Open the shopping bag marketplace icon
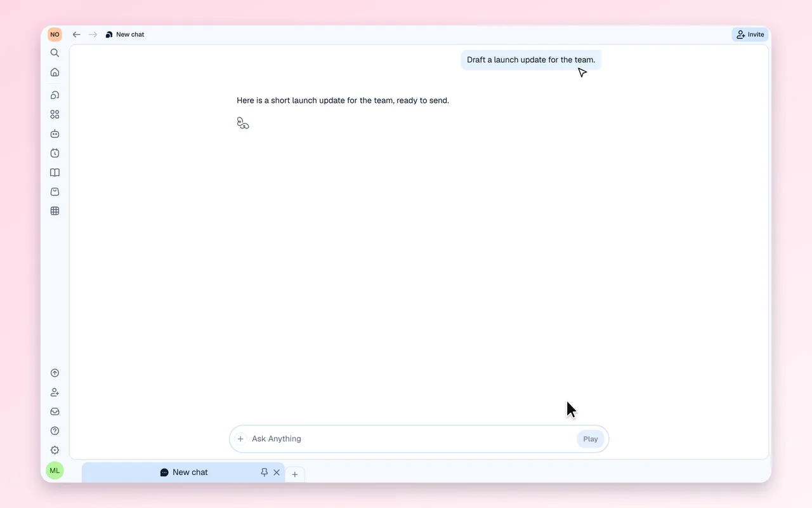This screenshot has height=508, width=812. point(55,192)
